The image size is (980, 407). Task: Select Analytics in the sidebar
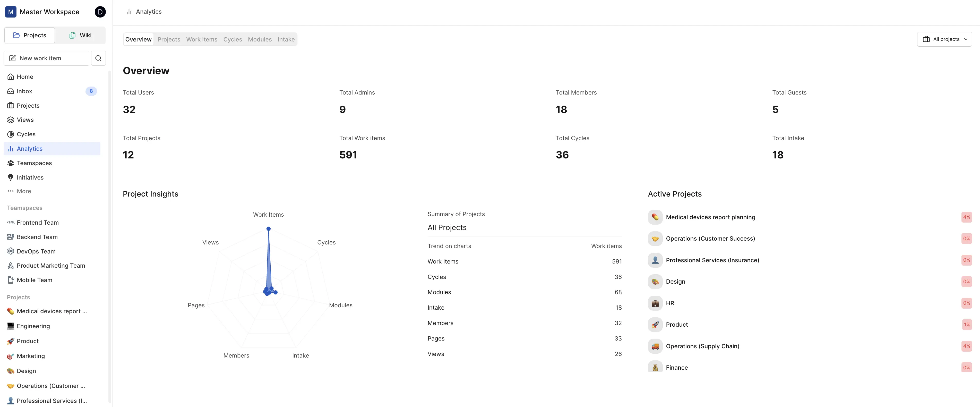52,148
